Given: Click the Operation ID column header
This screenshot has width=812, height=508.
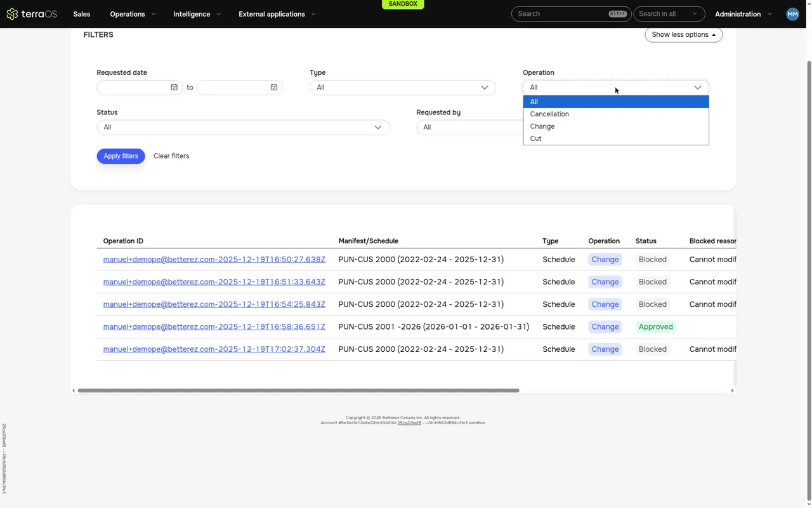Looking at the screenshot, I should [123, 241].
